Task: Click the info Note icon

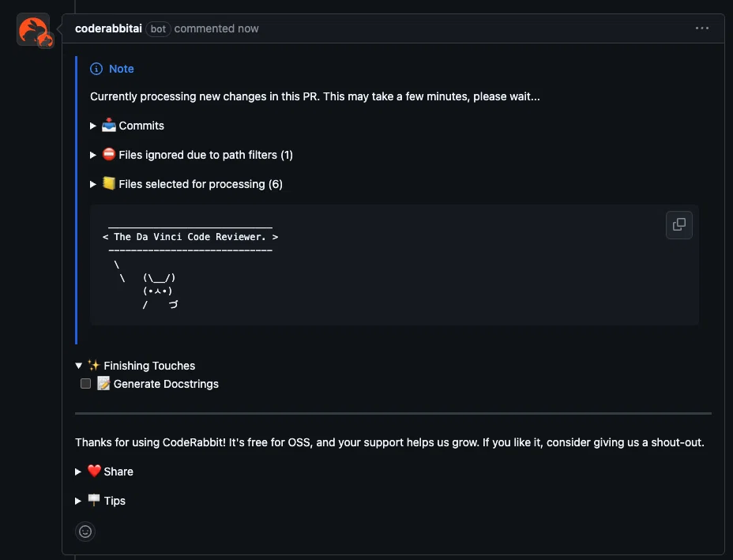Action: click(x=96, y=69)
